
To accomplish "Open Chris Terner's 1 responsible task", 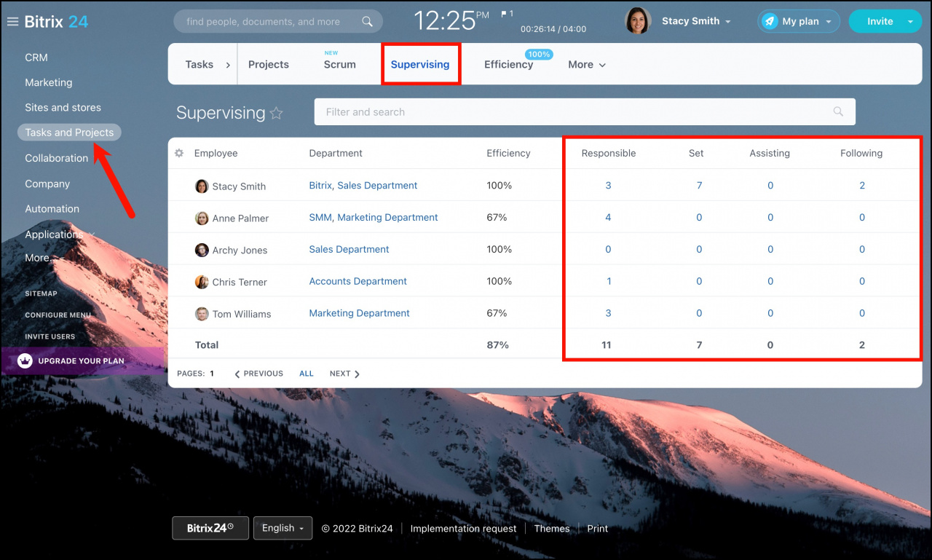I will click(609, 282).
